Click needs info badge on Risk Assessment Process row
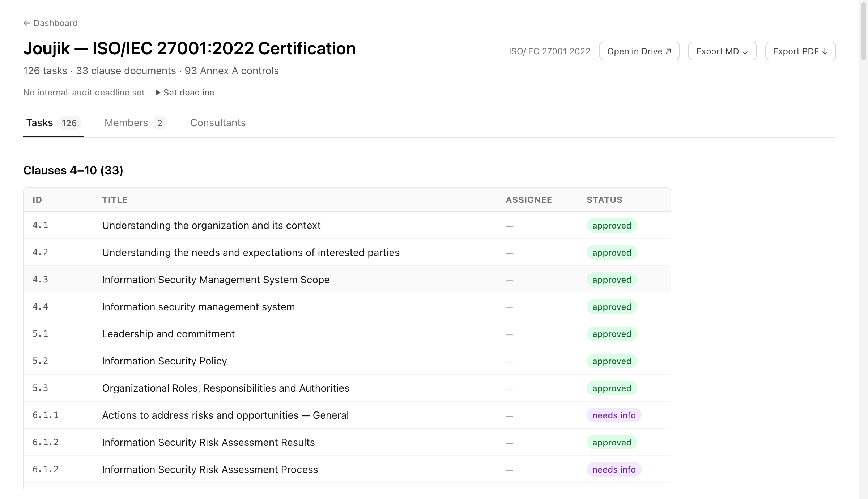Viewport: 868px width, 499px height. coord(614,469)
